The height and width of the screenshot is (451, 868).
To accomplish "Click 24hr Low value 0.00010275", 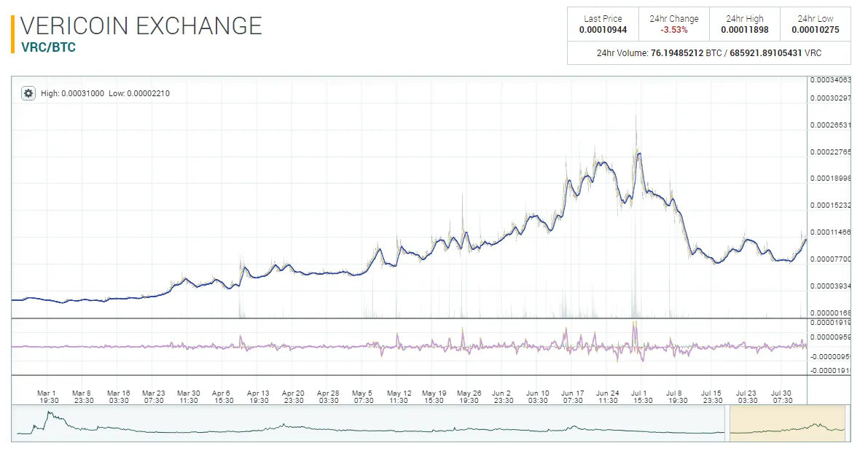I will pyautogui.click(x=816, y=30).
